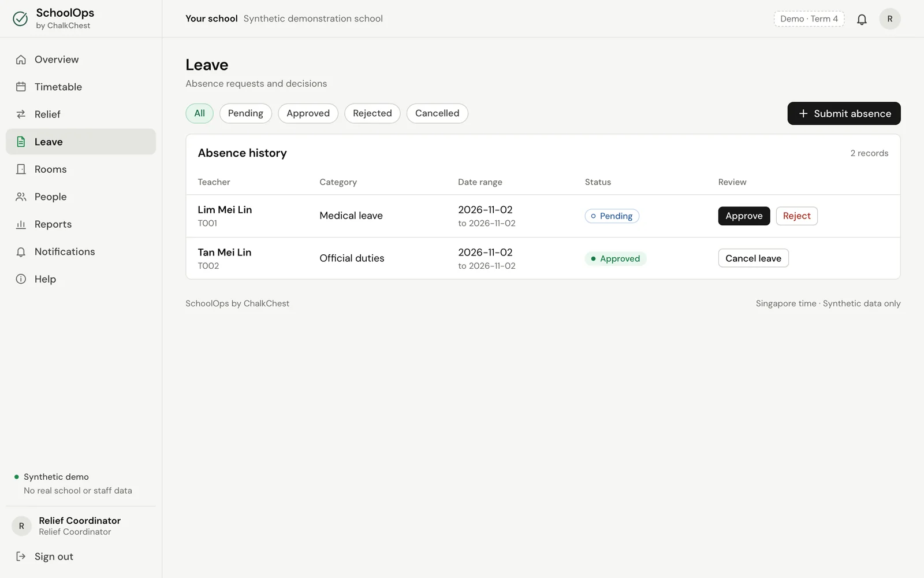Screen dimensions: 924x578
Task: Filter absences by Pending
Action: click(x=245, y=113)
